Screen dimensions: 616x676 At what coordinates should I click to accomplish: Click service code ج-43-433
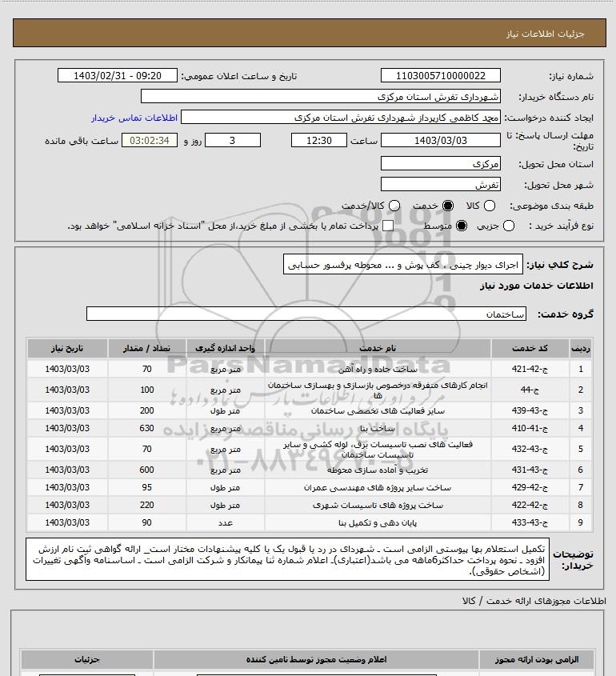click(x=530, y=522)
